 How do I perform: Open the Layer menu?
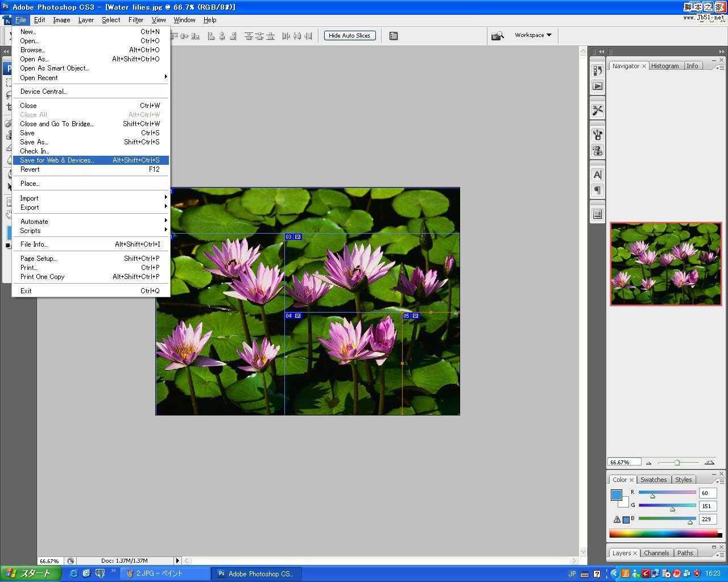pyautogui.click(x=86, y=20)
